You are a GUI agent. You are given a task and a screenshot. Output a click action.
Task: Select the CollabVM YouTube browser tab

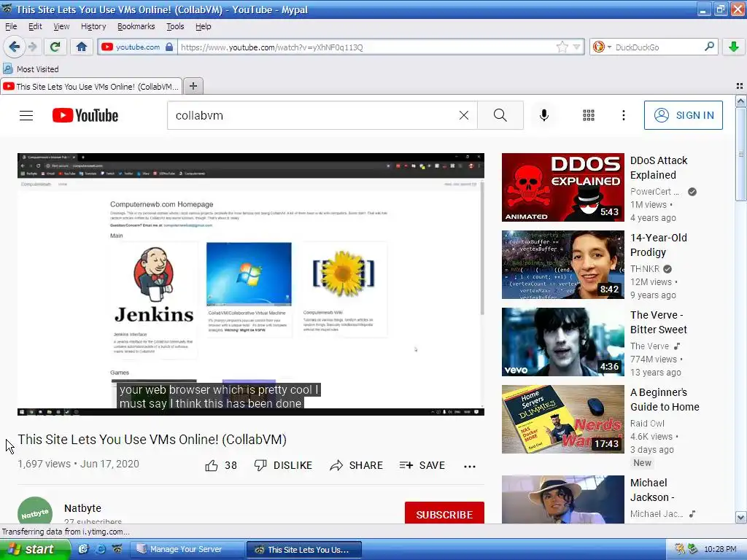coord(91,86)
